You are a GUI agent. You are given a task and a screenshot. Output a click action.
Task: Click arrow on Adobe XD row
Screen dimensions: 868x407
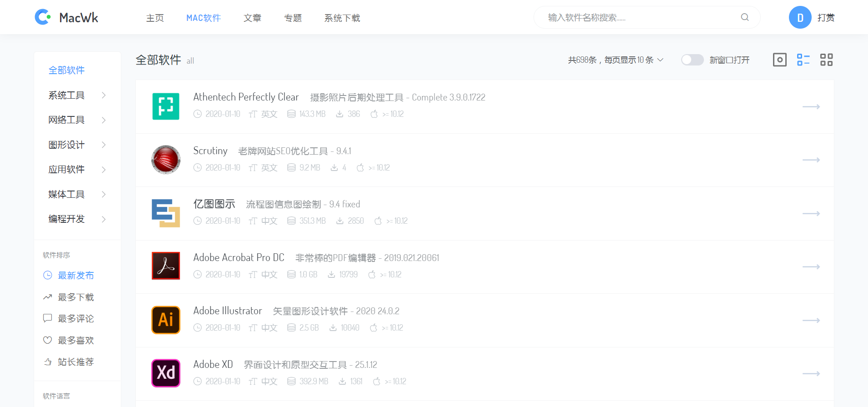click(811, 373)
